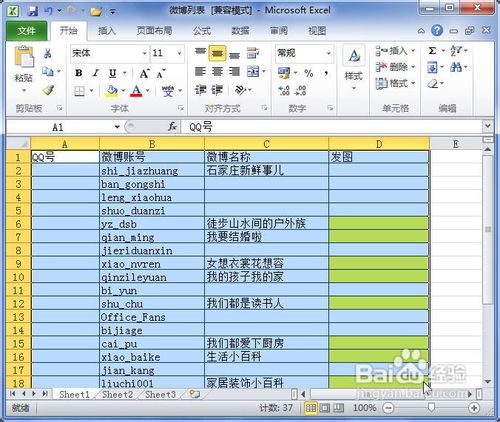Switch to the 公式 ribbon tab
Image resolution: width=500 pixels, height=422 pixels.
click(202, 31)
